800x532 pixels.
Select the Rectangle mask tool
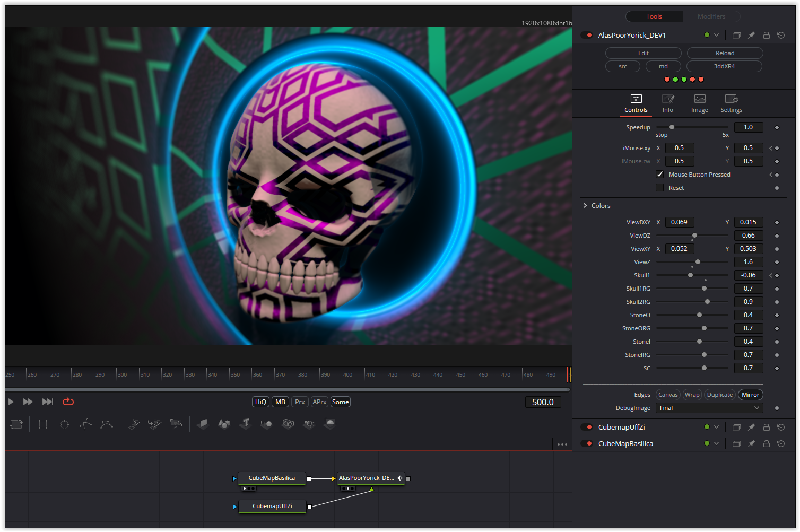(43, 424)
